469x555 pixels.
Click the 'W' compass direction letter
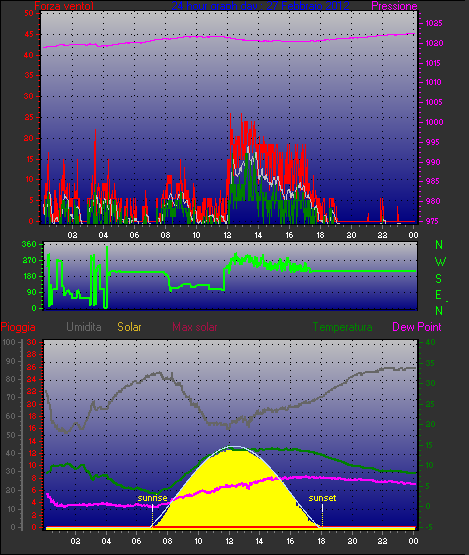click(x=440, y=262)
